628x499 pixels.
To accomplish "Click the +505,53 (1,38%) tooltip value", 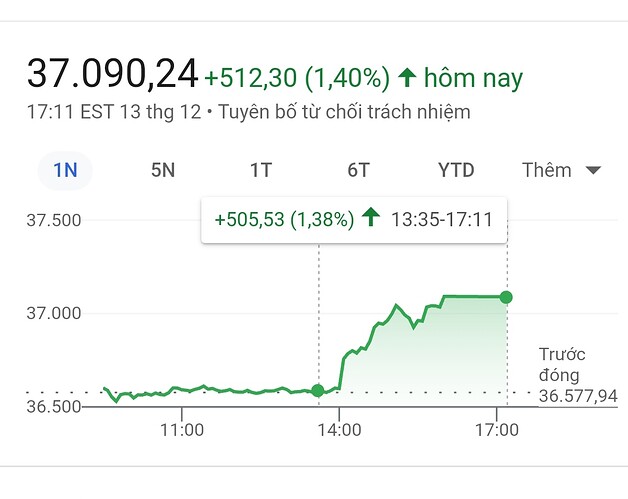I will click(284, 219).
